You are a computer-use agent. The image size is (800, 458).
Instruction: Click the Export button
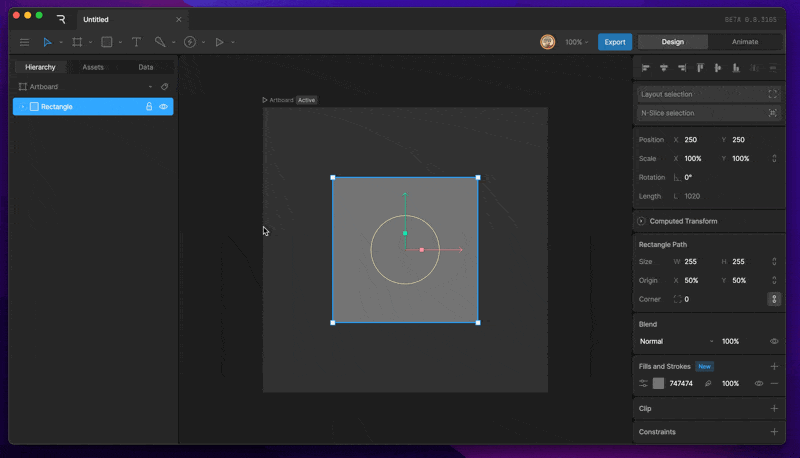tap(615, 42)
